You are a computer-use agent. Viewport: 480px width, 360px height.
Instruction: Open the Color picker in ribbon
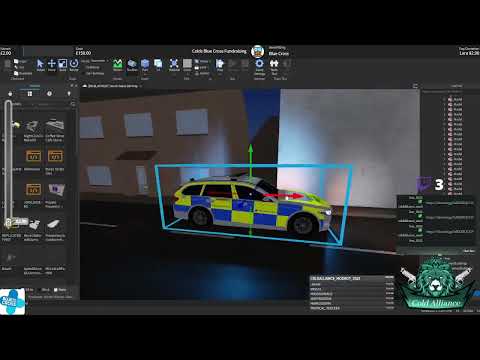click(x=187, y=65)
